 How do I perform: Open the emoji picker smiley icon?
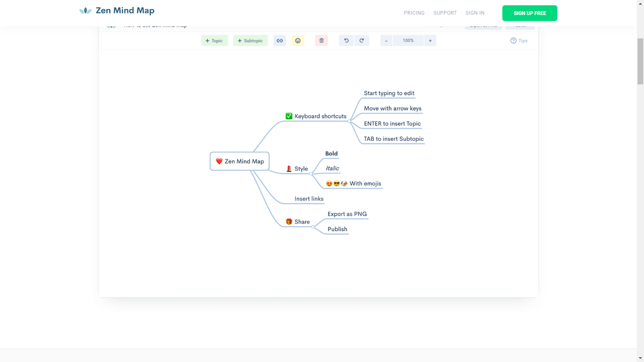point(298,41)
